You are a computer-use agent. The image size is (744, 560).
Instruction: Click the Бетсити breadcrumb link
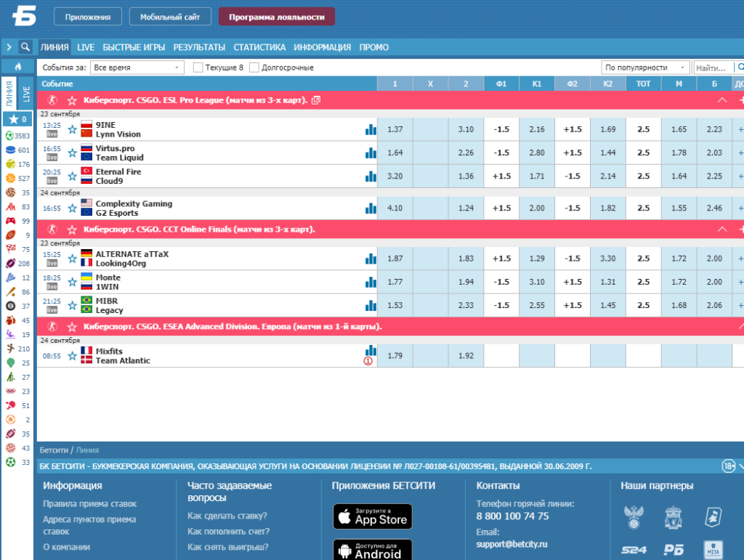tap(54, 450)
